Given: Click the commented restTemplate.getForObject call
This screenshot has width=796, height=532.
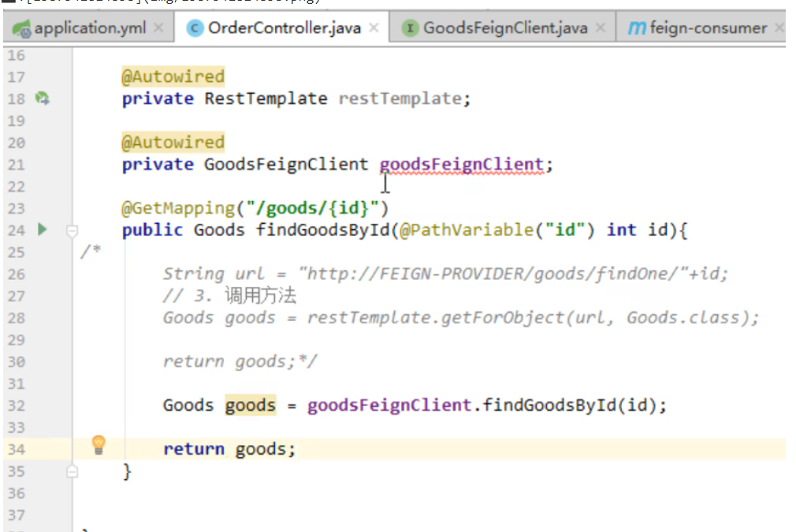Looking at the screenshot, I should point(533,318).
